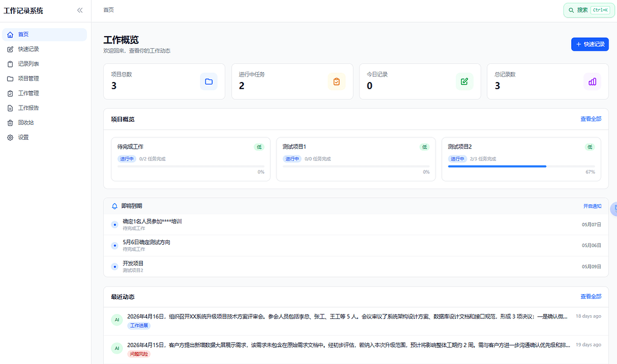Click the folder icon beside 项目管理
This screenshot has width=617, height=364.
[10, 79]
